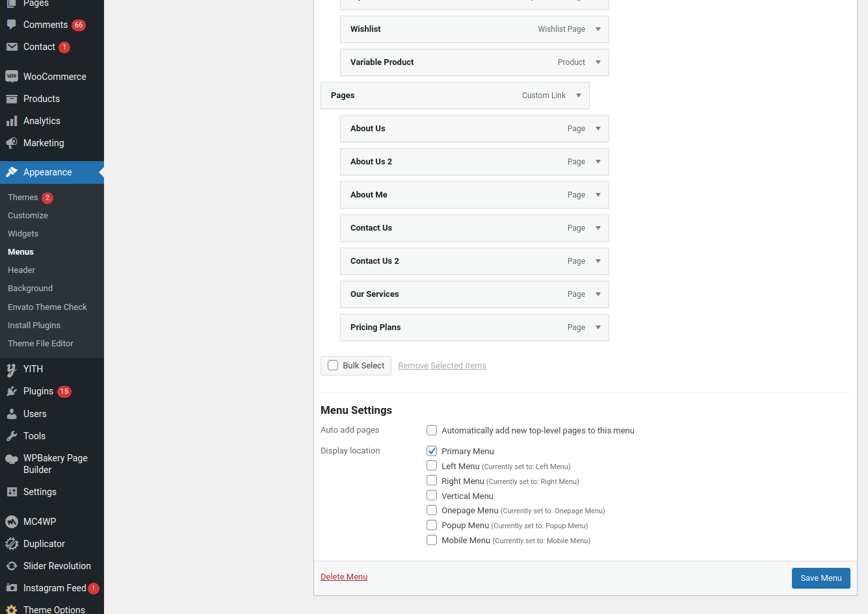
Task: Click the Delete Menu link
Action: tap(344, 577)
